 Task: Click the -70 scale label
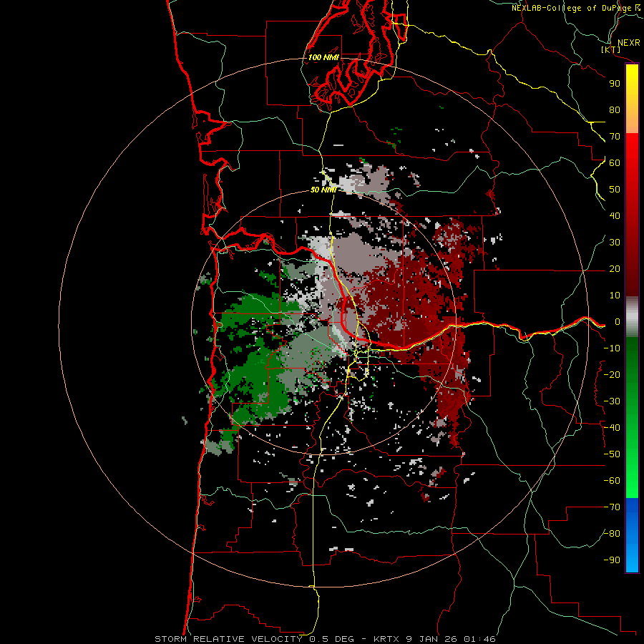tap(612, 507)
